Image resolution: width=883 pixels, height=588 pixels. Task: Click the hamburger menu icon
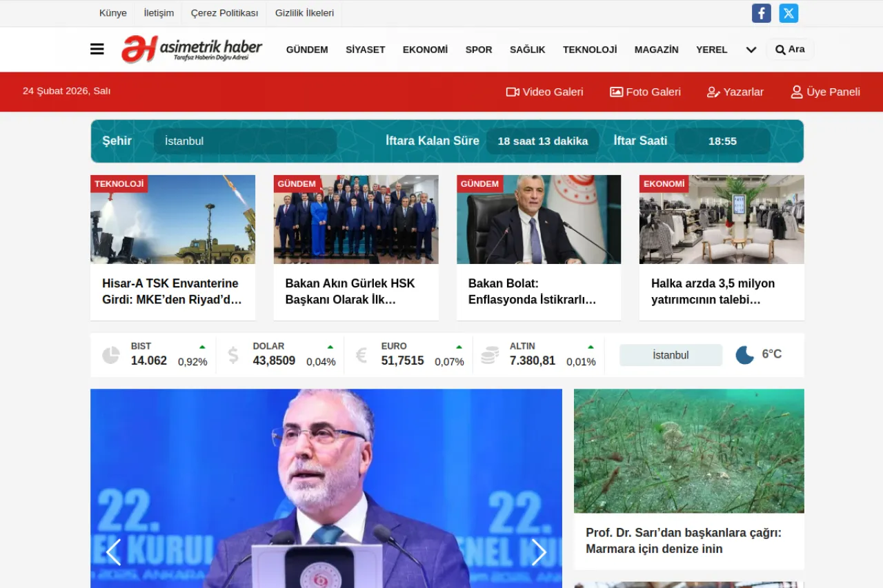pos(97,48)
